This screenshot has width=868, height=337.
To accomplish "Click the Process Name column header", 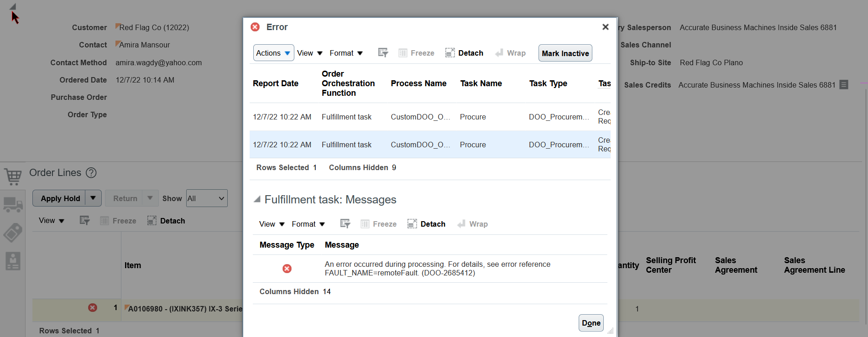I will click(x=418, y=83).
